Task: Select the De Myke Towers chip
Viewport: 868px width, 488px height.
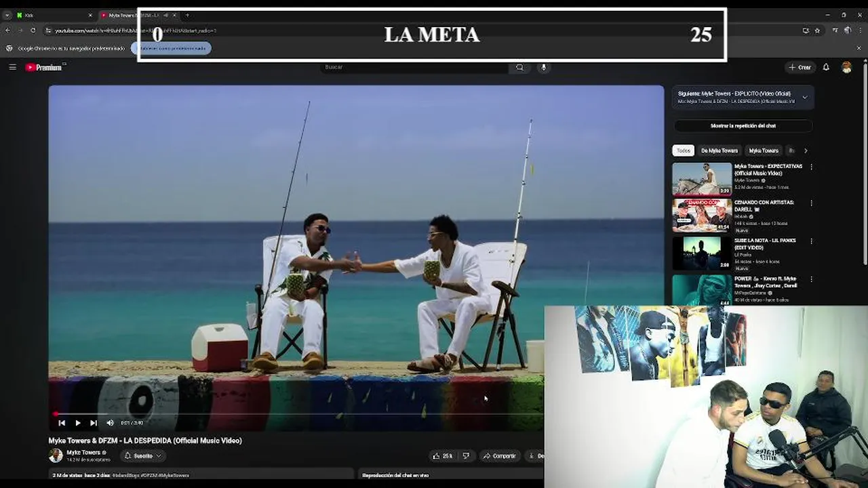Action: pyautogui.click(x=719, y=150)
